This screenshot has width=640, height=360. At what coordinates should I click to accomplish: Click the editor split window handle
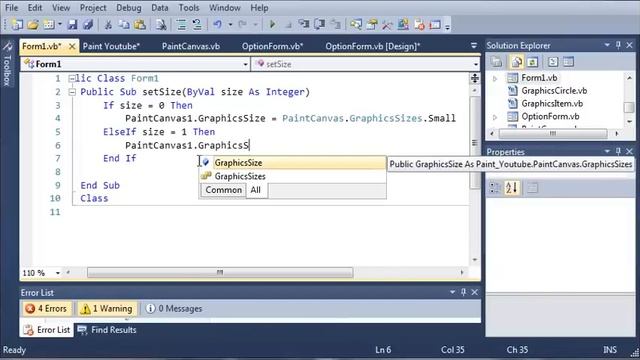(475, 78)
